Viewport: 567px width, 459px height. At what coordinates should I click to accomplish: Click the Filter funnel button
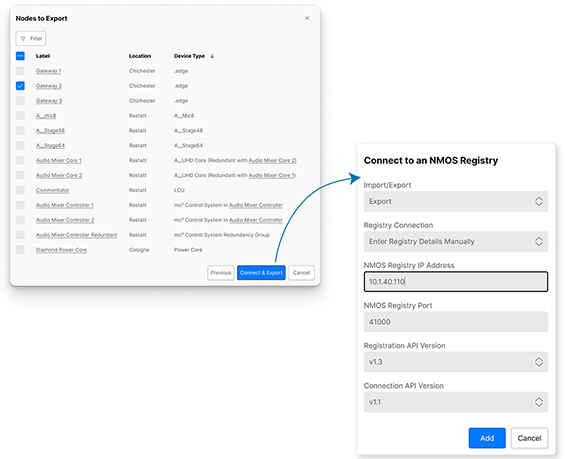tap(31, 38)
